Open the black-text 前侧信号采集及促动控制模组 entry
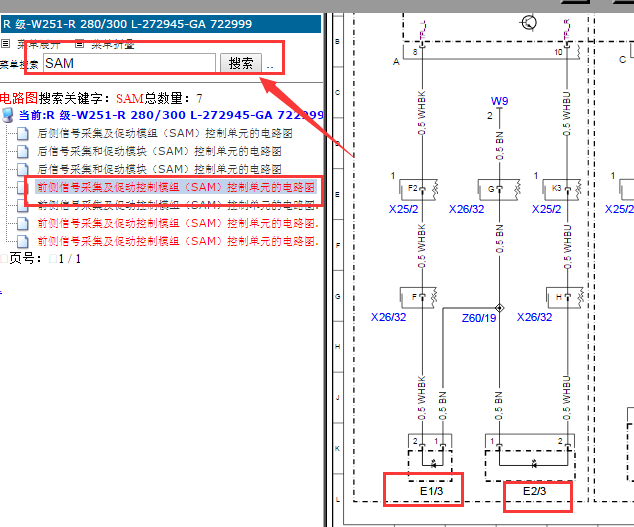Image resolution: width=634 pixels, height=527 pixels. (x=178, y=205)
